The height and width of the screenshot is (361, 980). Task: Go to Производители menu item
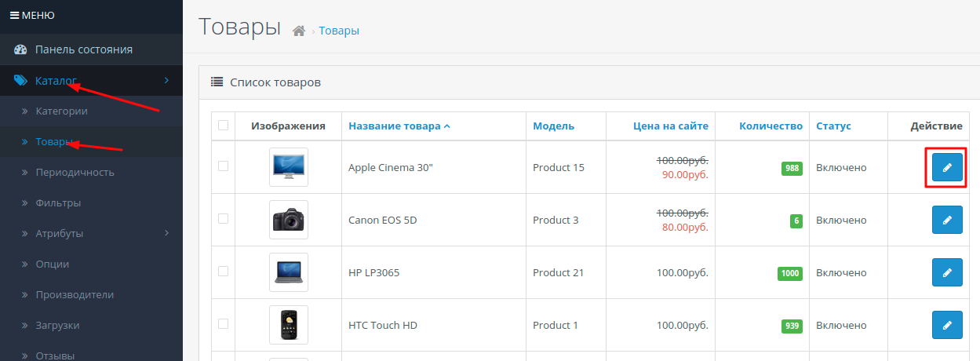coord(75,294)
